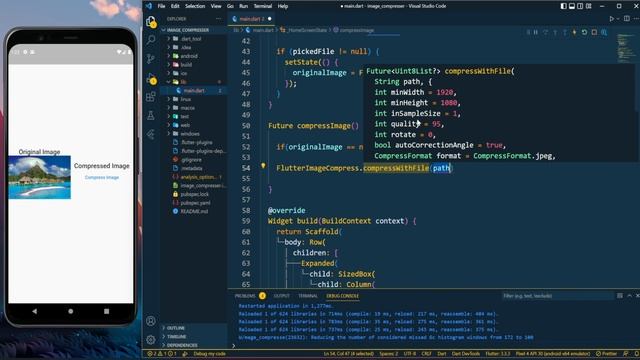Expand the OUTLINE section
The height and width of the screenshot is (360, 640).
194,328
